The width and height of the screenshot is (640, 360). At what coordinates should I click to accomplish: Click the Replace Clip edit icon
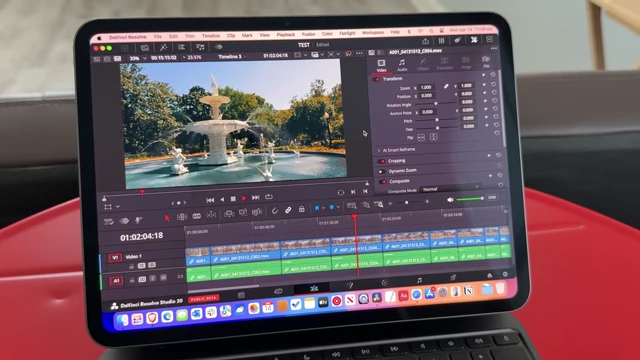pyautogui.click(x=257, y=212)
